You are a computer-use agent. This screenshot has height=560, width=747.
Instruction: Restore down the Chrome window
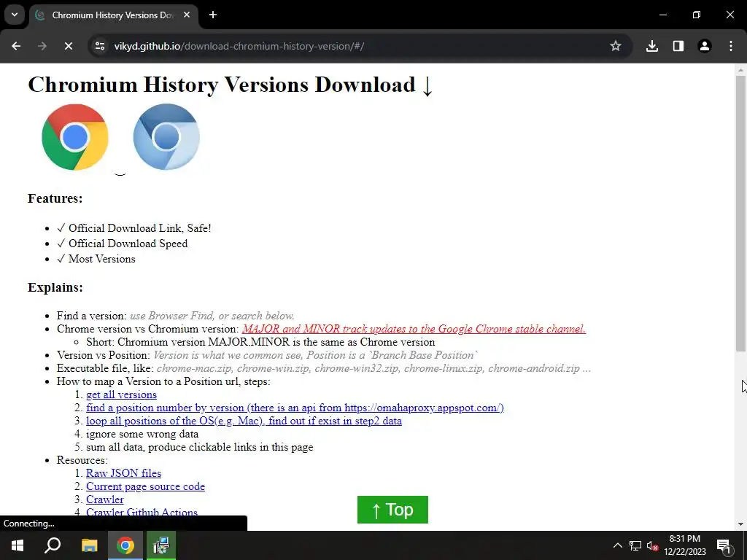point(697,15)
